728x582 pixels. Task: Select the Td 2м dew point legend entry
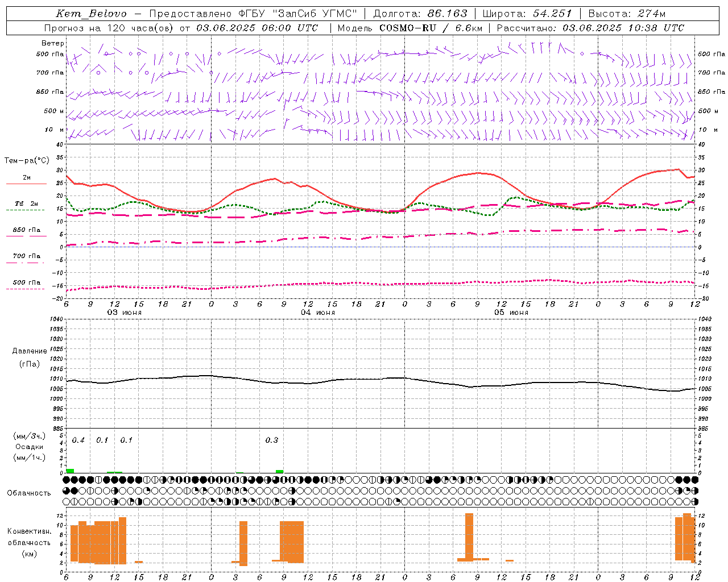coord(27,203)
